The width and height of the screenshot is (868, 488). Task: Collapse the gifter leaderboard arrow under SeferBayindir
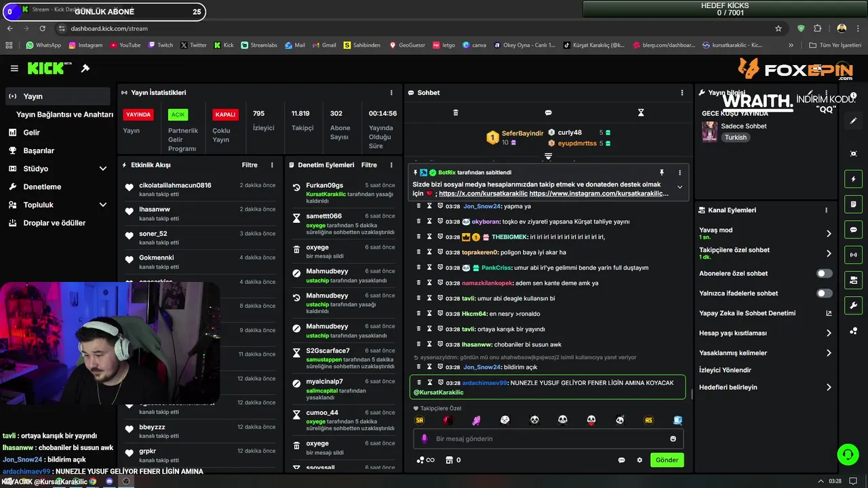point(548,156)
